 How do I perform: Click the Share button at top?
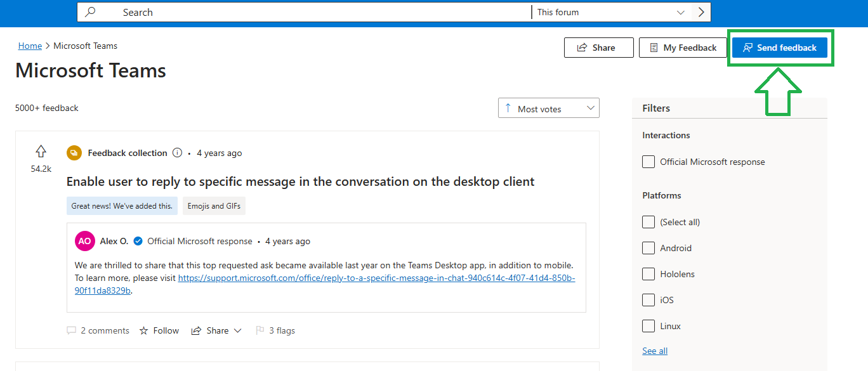[598, 48]
